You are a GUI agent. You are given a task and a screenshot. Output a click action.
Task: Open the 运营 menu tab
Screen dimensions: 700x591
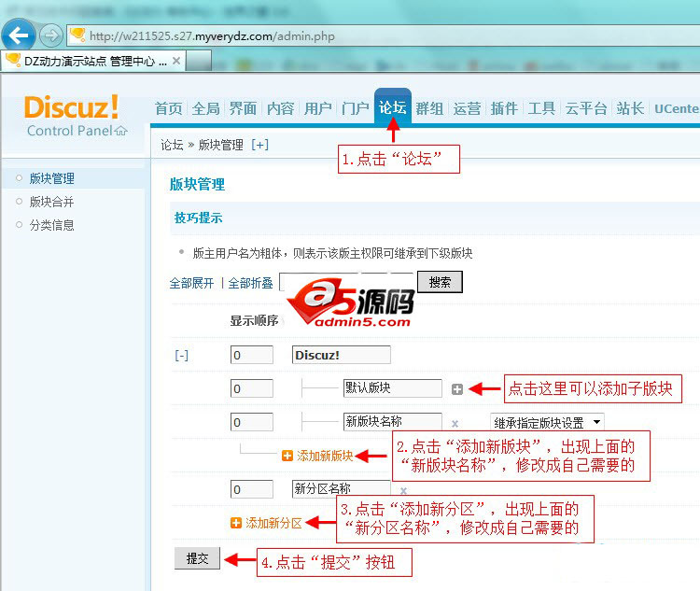[x=467, y=108]
